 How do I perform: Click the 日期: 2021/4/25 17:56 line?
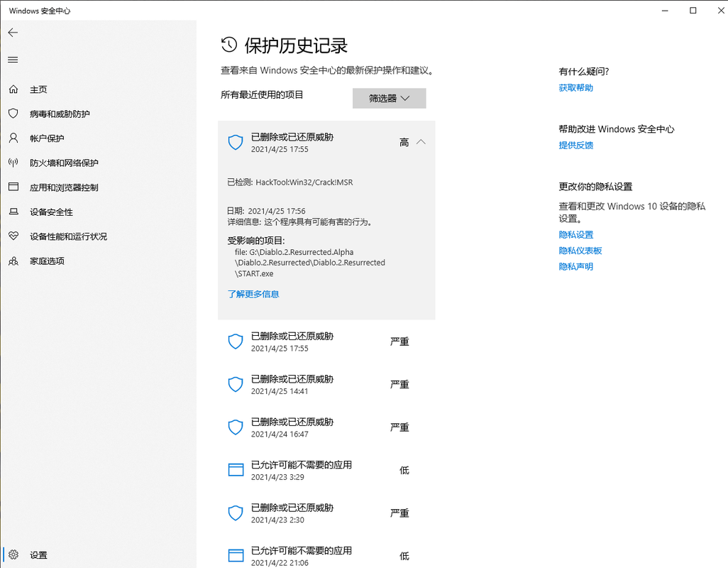(266, 211)
